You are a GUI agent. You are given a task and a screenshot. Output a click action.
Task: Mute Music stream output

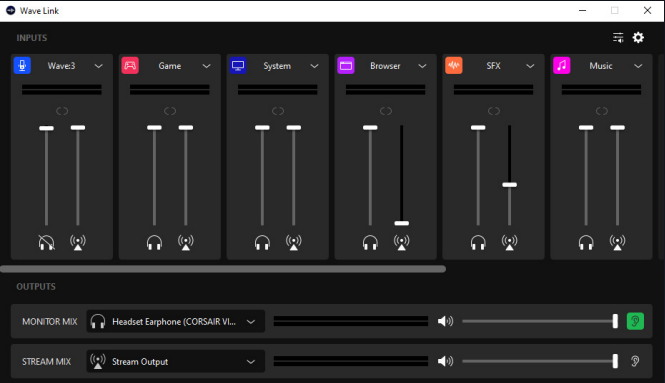point(618,243)
